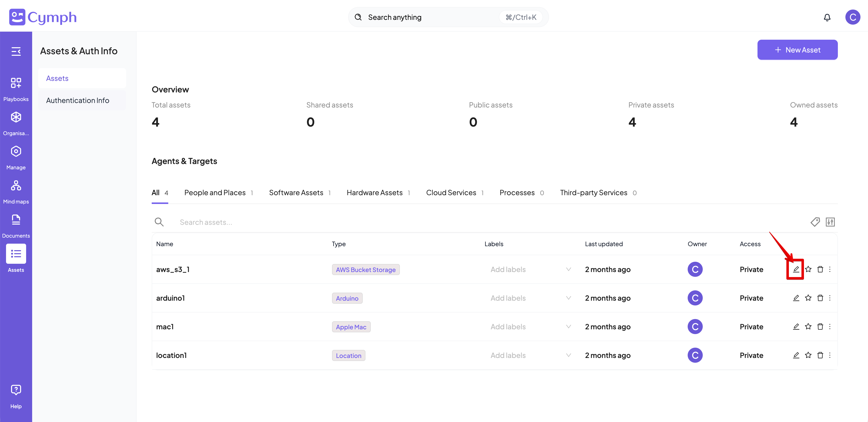
Task: Delete the arduino1 asset with trash icon
Action: pos(820,298)
